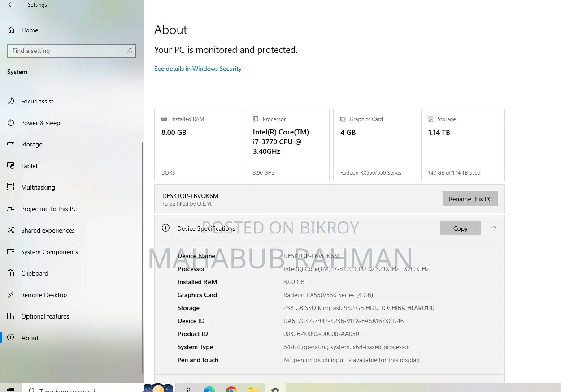Screen dimensions: 561x392
Task: Click Radeon RX550/550 Series in Graphics card
Action: pos(371,173)
